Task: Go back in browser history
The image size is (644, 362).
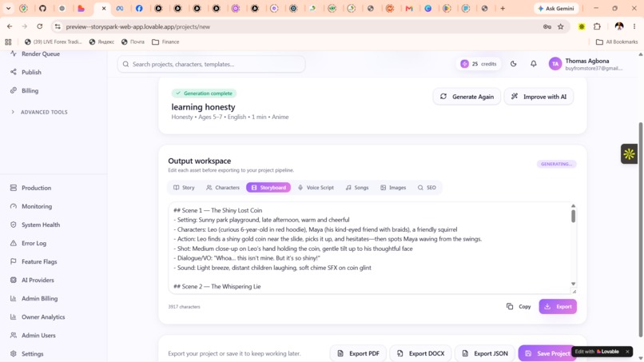Action: [10, 26]
